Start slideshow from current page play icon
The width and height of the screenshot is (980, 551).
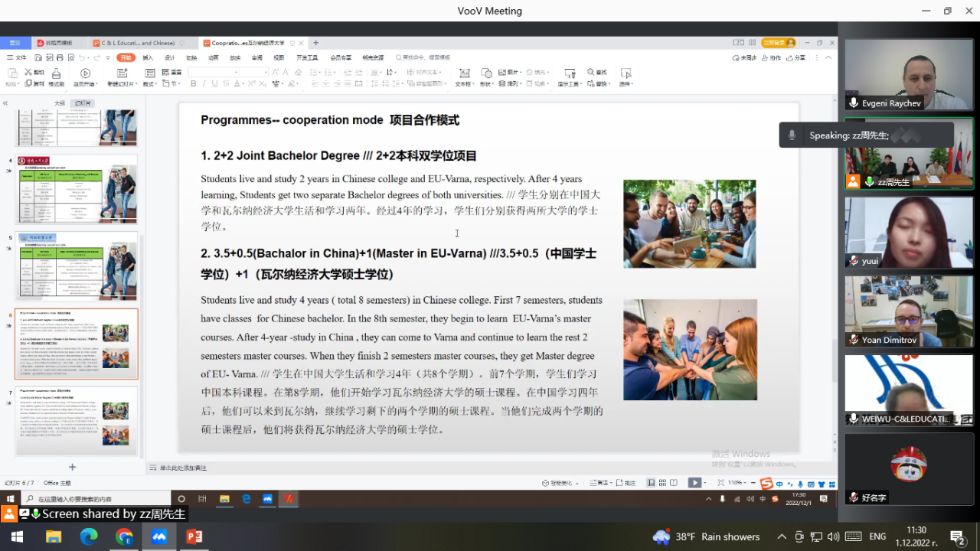pos(85,73)
